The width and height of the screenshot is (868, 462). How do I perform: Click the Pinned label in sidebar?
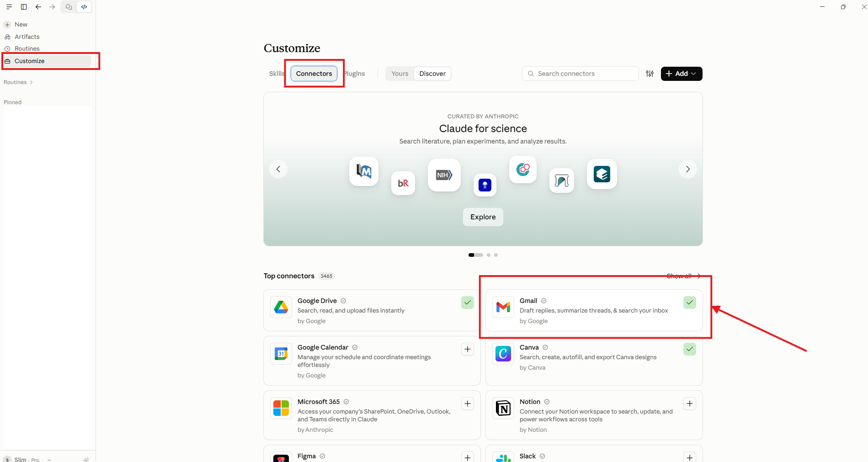(13, 102)
